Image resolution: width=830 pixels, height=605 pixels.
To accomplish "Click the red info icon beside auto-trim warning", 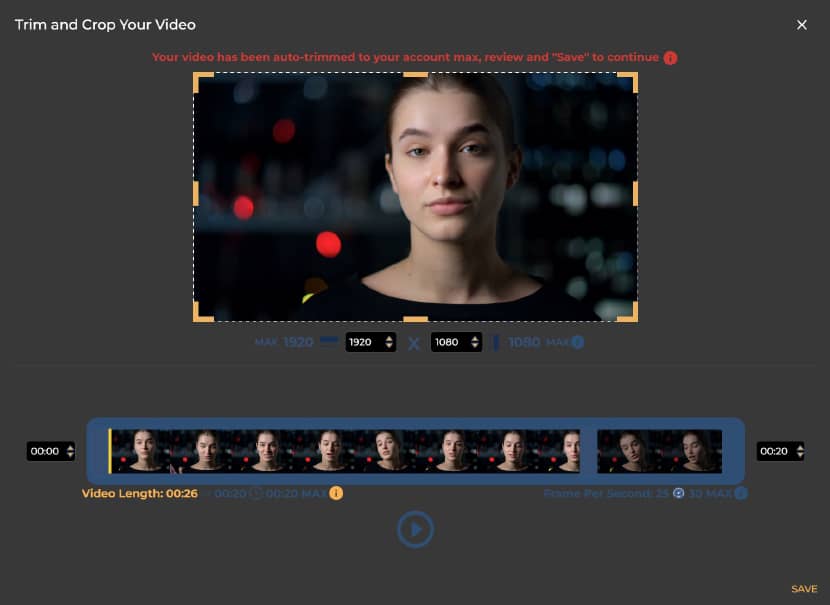I will point(670,58).
